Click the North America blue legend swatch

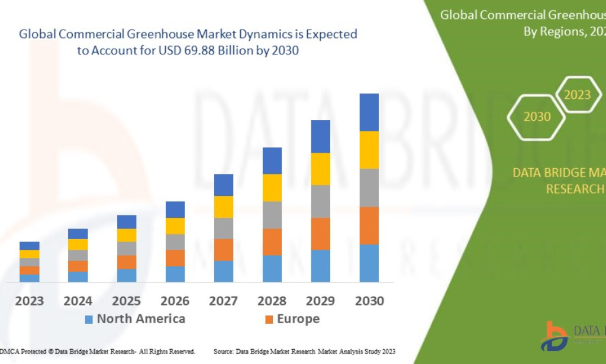pyautogui.click(x=89, y=320)
